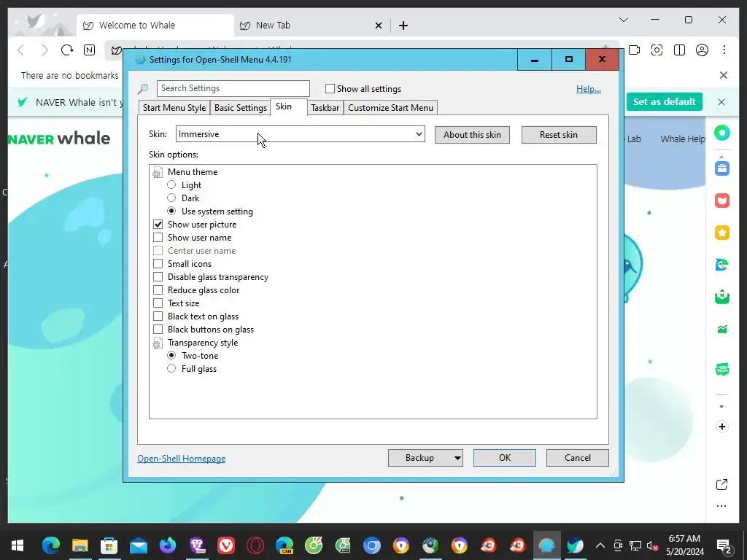The height and width of the screenshot is (560, 747).
Task: Open the Webtoon sidebar icon
Action: (721, 369)
